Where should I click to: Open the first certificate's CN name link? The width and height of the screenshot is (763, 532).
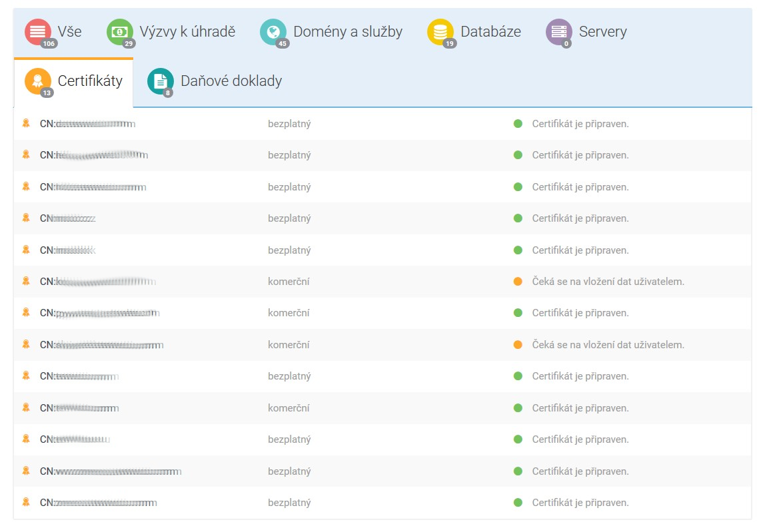[87, 124]
